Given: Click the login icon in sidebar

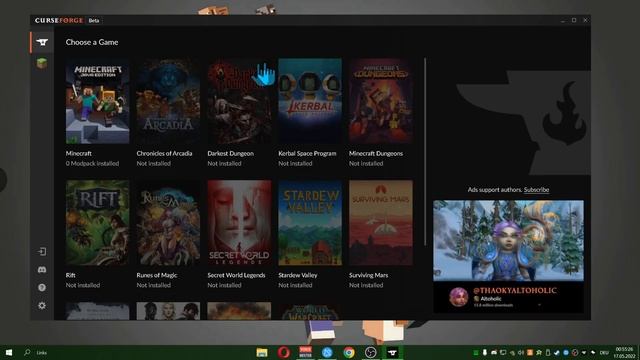Looking at the screenshot, I should (42, 251).
